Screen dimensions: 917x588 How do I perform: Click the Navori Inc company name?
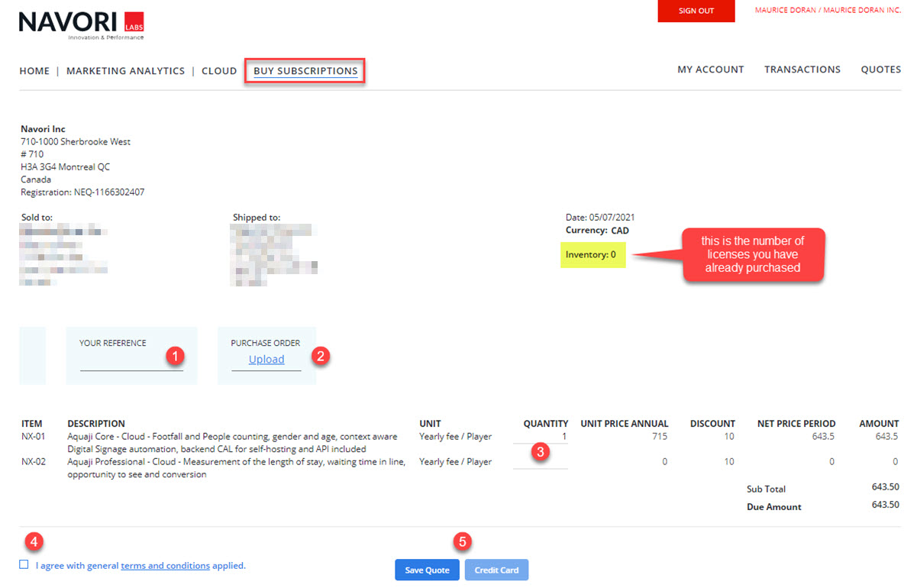(x=44, y=129)
